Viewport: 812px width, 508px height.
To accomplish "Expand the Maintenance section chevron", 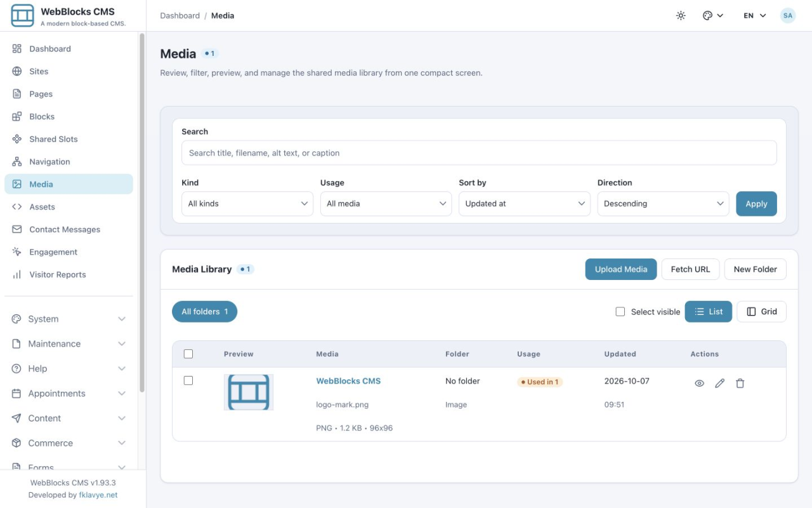I will 122,344.
